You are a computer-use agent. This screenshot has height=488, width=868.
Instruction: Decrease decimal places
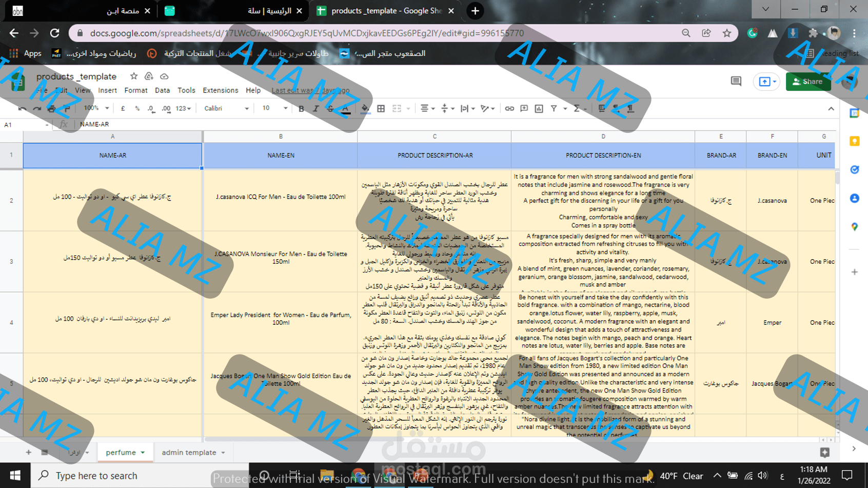151,109
